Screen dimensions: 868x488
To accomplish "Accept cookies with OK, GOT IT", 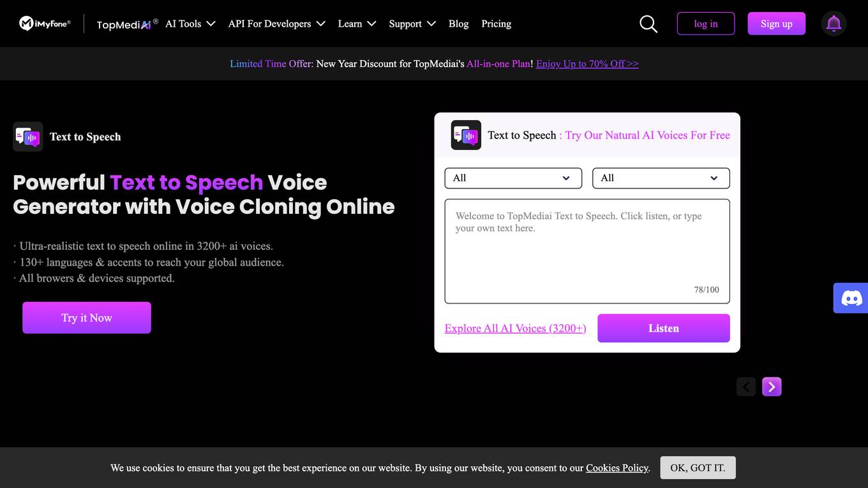I will pyautogui.click(x=698, y=468).
